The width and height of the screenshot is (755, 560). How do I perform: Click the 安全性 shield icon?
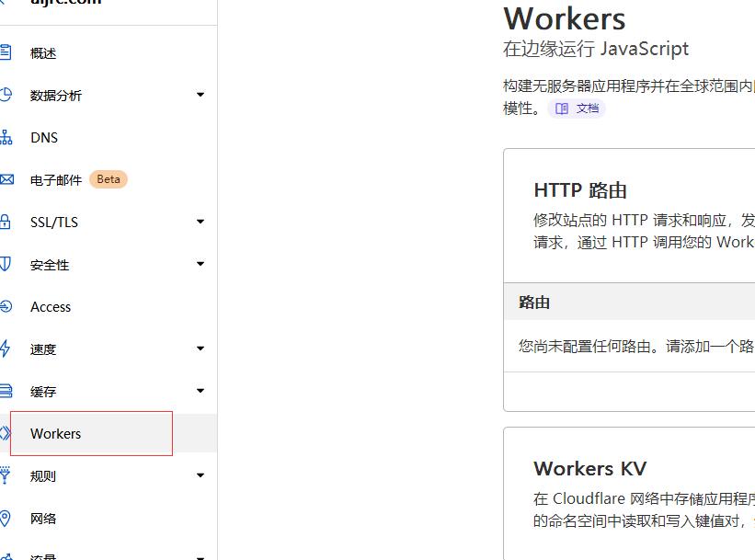5,264
